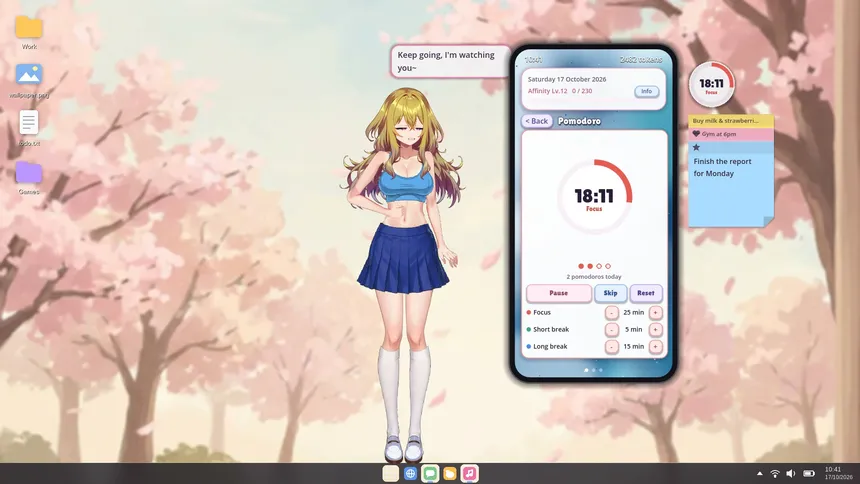Open the purple Games folder

click(29, 172)
